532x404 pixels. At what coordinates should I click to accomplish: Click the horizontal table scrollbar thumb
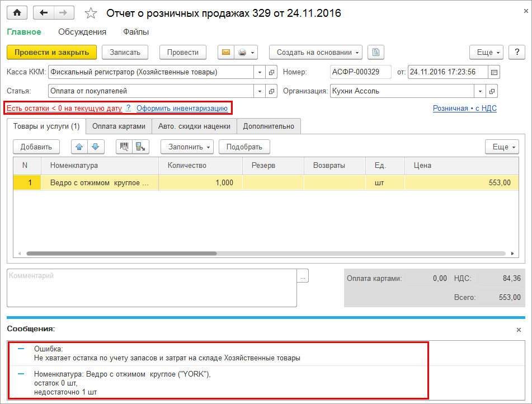(x=121, y=253)
